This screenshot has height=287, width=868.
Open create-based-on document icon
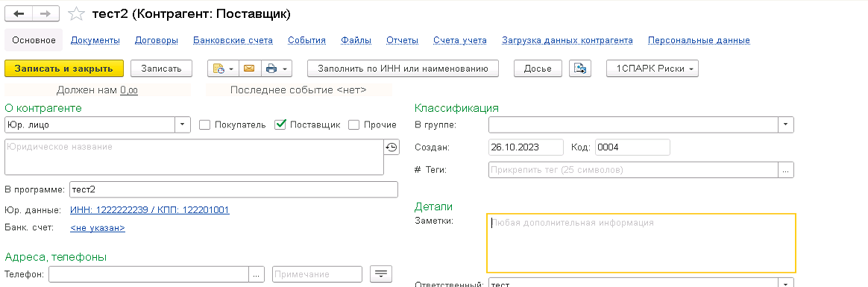pos(219,69)
